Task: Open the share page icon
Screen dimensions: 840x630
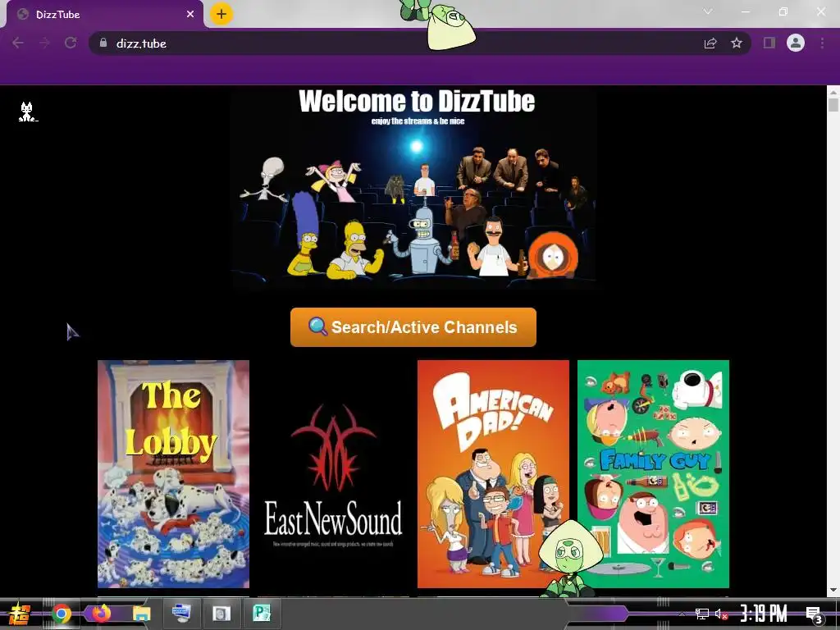Action: pos(710,43)
